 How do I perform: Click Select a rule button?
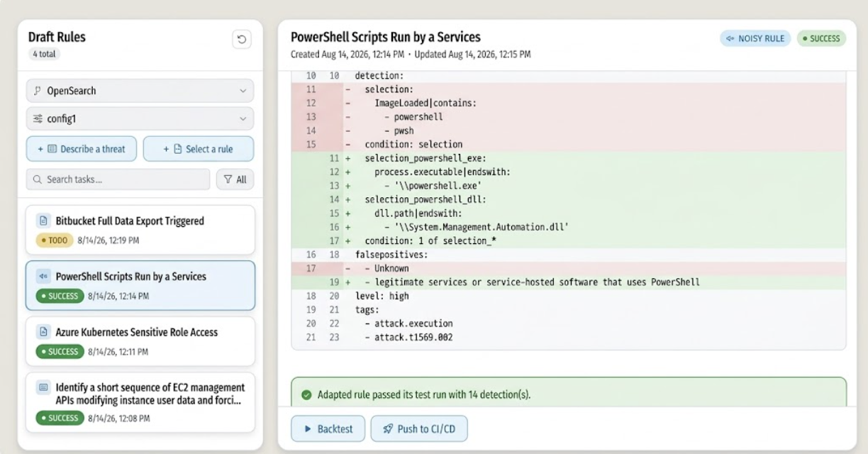198,149
